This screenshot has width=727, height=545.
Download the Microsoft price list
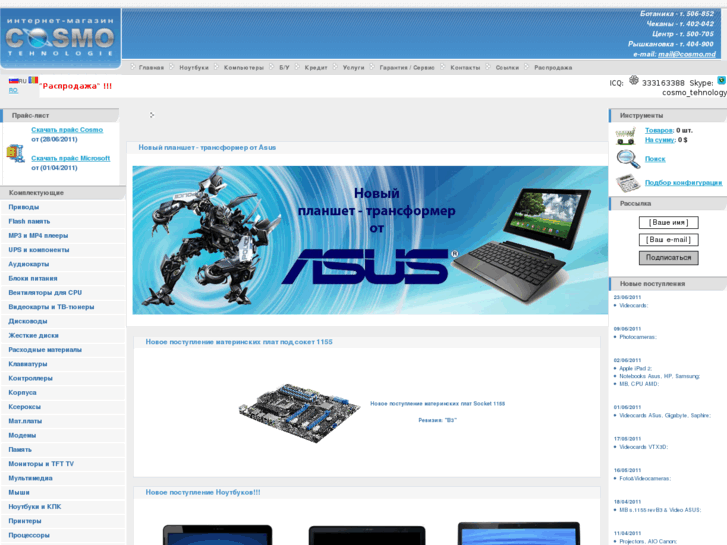[70, 158]
